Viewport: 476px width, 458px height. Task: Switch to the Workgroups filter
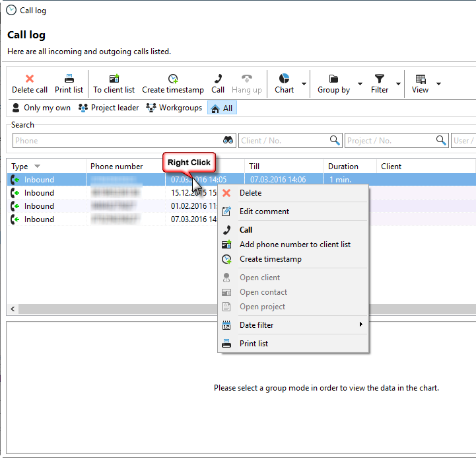[174, 108]
